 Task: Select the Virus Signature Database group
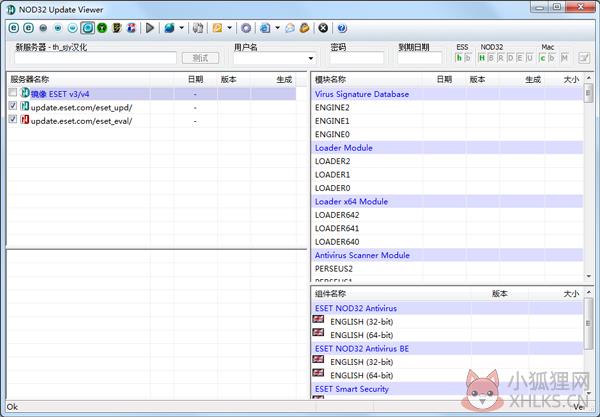coord(447,94)
